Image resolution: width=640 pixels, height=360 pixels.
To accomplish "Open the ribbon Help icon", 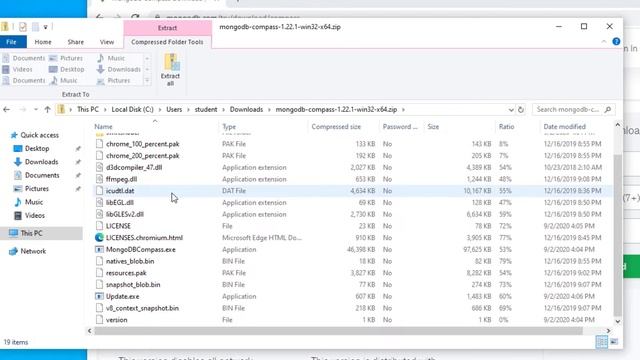I will [616, 42].
